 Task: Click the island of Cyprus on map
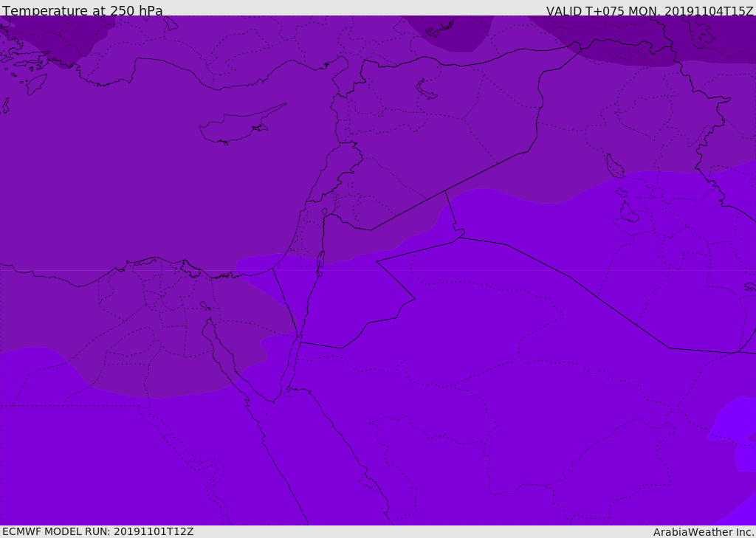[x=241, y=125]
